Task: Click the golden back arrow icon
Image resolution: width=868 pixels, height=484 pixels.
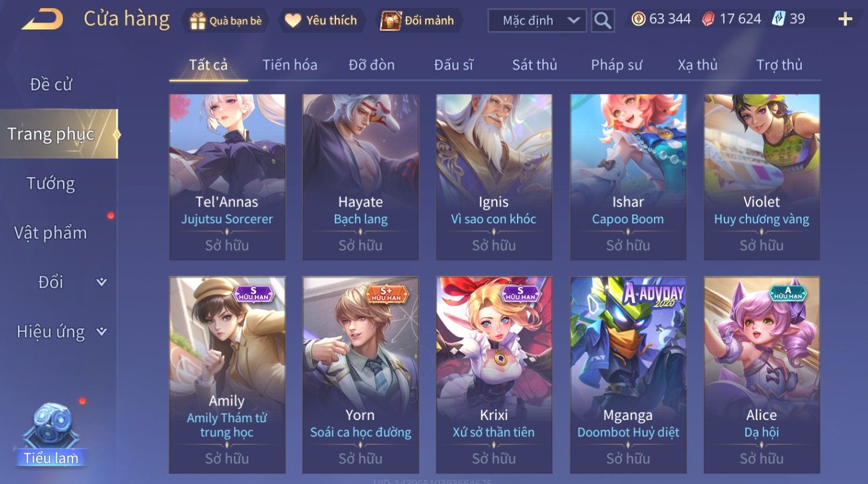Action: 42,20
